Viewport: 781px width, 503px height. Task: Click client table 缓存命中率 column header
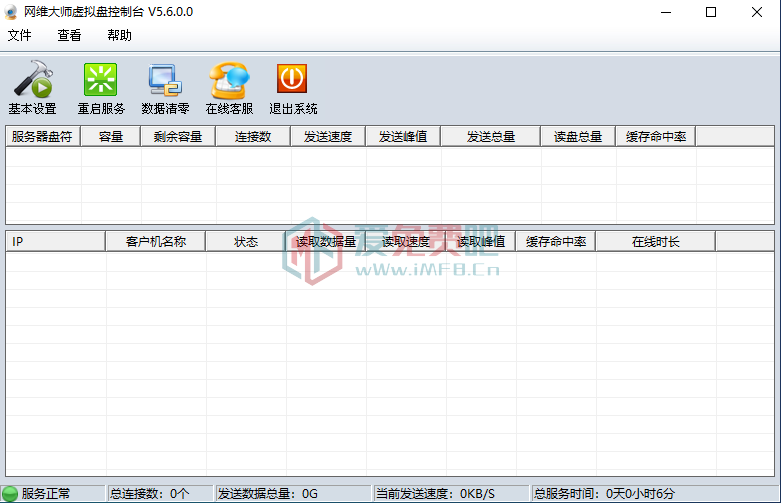(556, 242)
